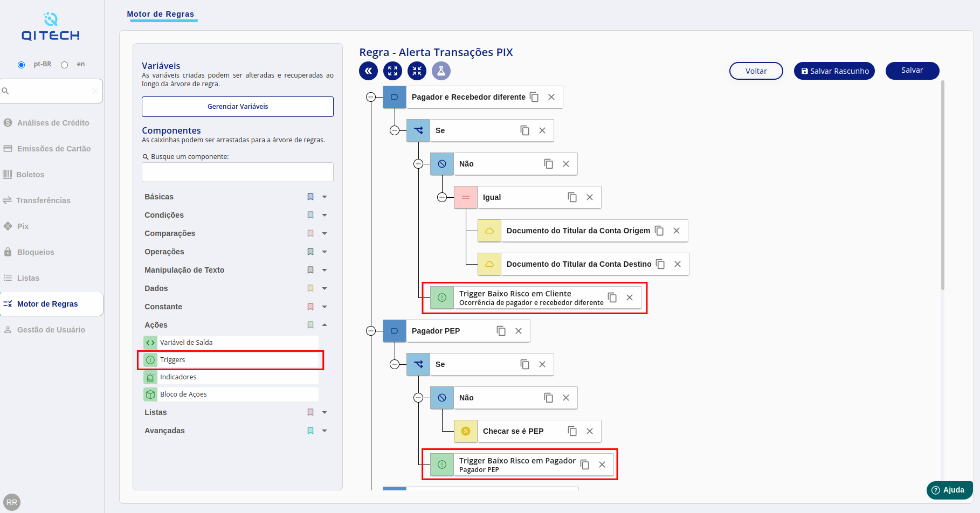This screenshot has width=980, height=513.
Task: Collapse the first 'Se' node branch
Action: coord(395,130)
